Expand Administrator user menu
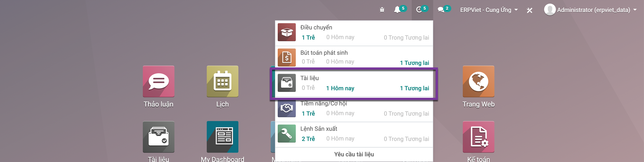The height and width of the screenshot is (162, 644). (x=590, y=10)
